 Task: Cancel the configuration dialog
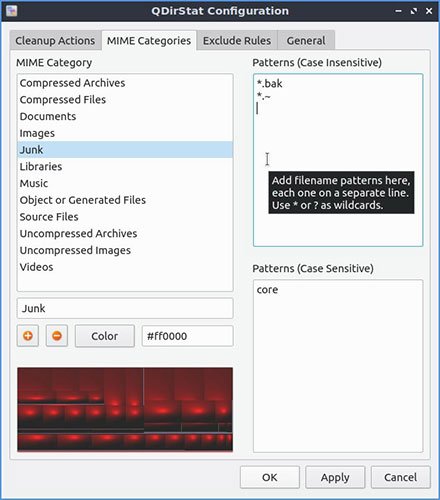tap(400, 477)
